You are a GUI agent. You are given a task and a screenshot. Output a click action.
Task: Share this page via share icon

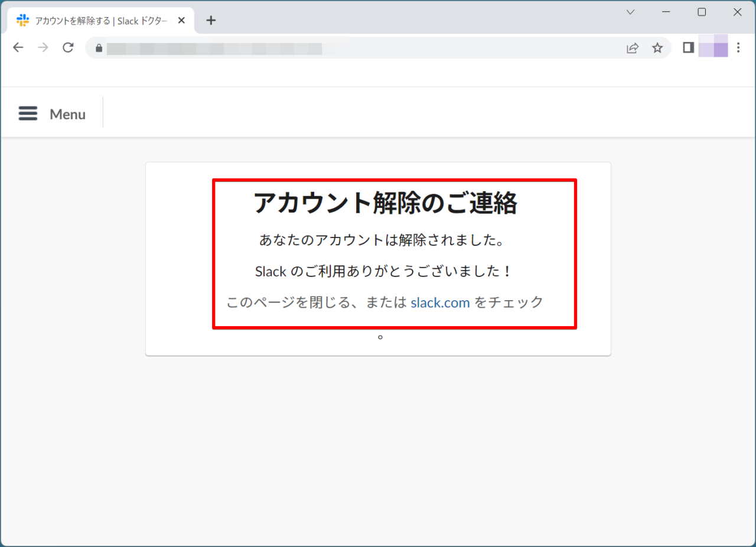click(x=633, y=48)
